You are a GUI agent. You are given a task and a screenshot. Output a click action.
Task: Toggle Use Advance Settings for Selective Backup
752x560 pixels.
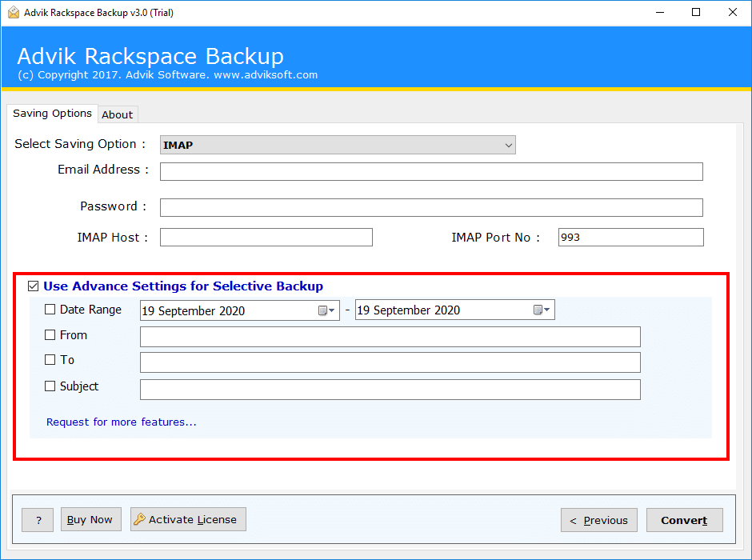pyautogui.click(x=33, y=286)
